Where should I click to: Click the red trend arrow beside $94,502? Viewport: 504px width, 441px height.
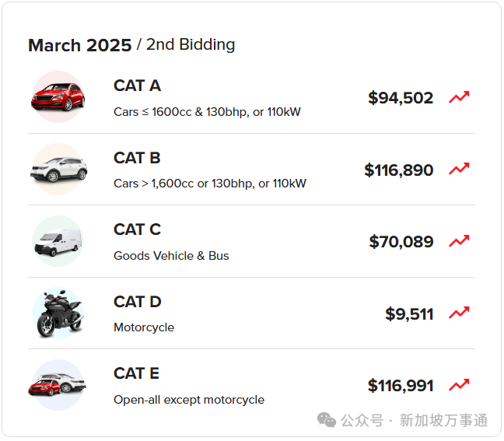tap(459, 97)
